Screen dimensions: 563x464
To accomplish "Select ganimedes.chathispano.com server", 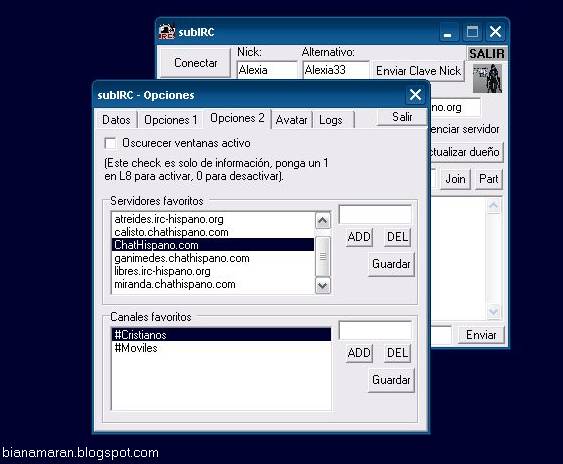I will tap(213, 258).
